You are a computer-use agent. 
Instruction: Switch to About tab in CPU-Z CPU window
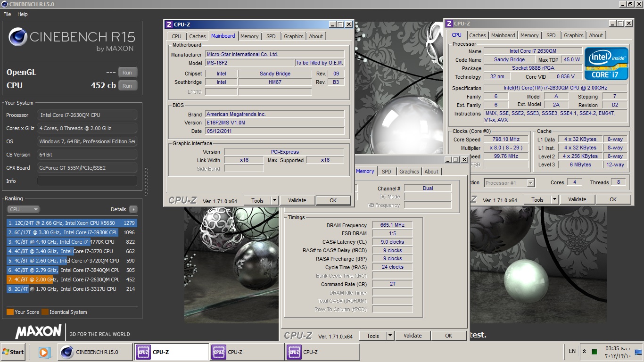click(596, 35)
